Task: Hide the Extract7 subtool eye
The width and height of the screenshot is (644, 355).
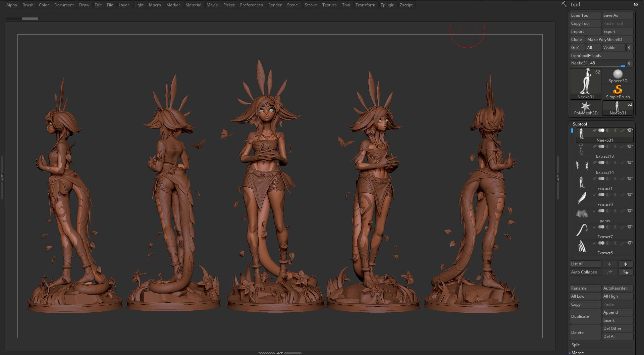Action: [630, 227]
